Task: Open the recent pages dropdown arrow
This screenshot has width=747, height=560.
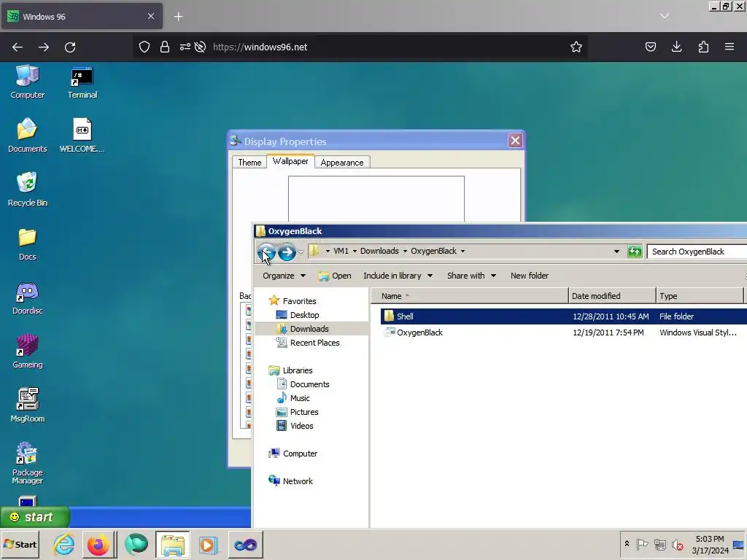Action: tap(301, 252)
